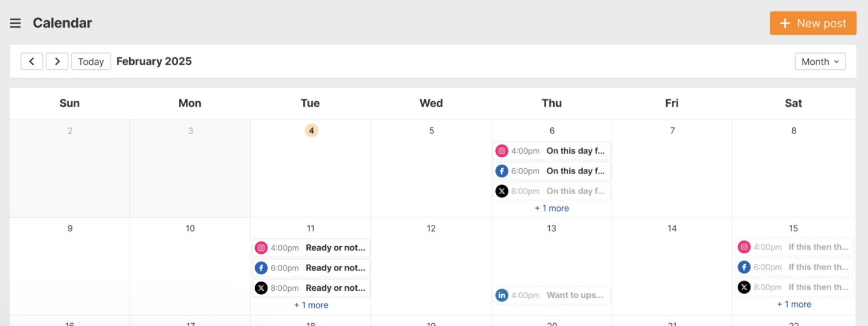
Task: Open Facebook post on February 15 at 6:00pm
Action: (x=794, y=267)
